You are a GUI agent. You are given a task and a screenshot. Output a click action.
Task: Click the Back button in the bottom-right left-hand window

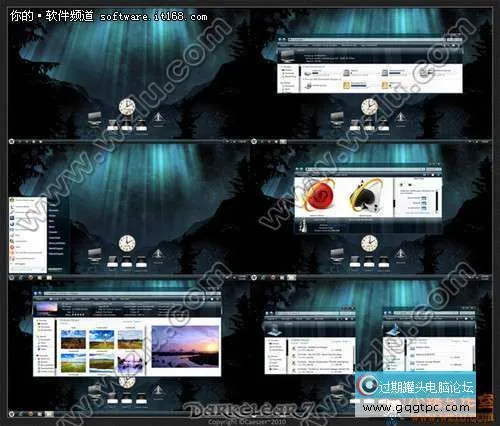(268, 313)
